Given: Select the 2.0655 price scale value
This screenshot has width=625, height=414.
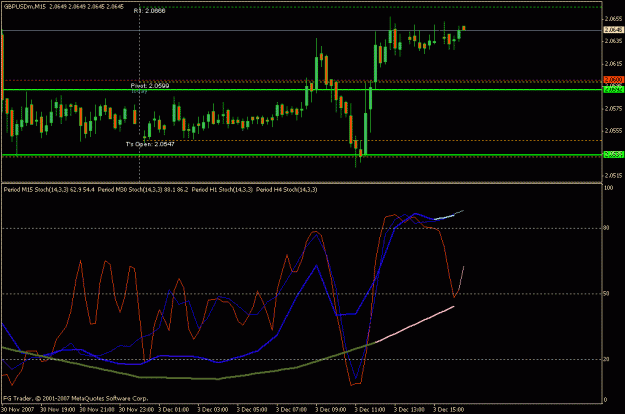Looking at the screenshot, I should tap(613, 18).
